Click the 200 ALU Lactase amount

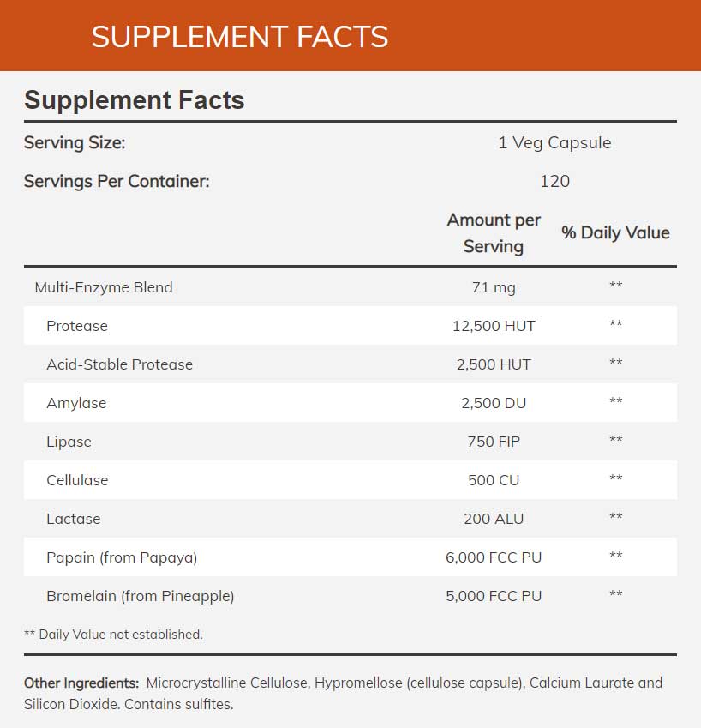pos(494,519)
